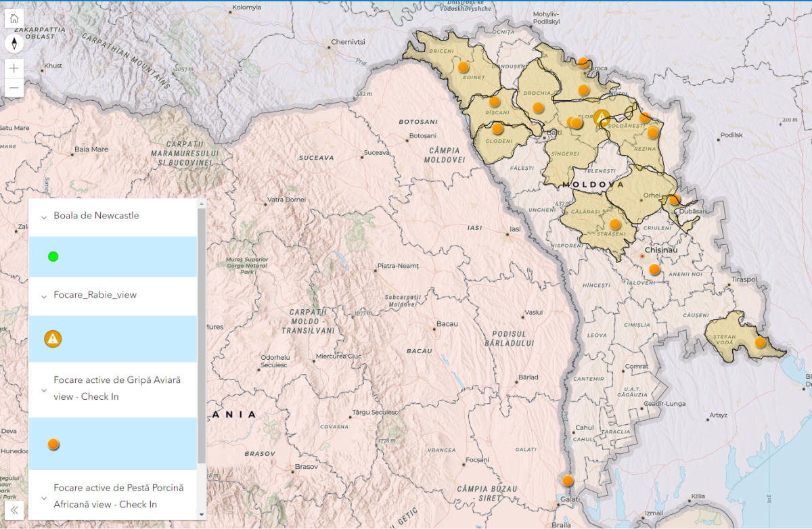Zoom in with the plus button
The height and width of the screenshot is (529, 812).
(14, 68)
